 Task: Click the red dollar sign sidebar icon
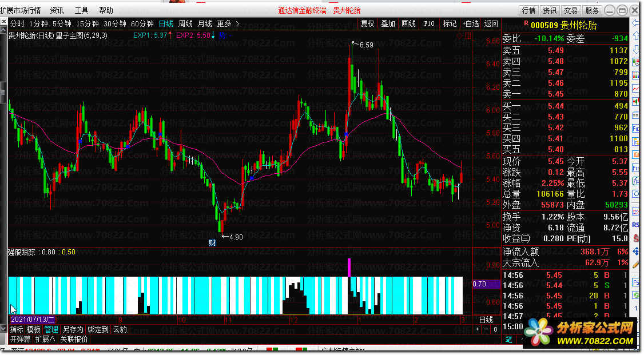[636, 238]
